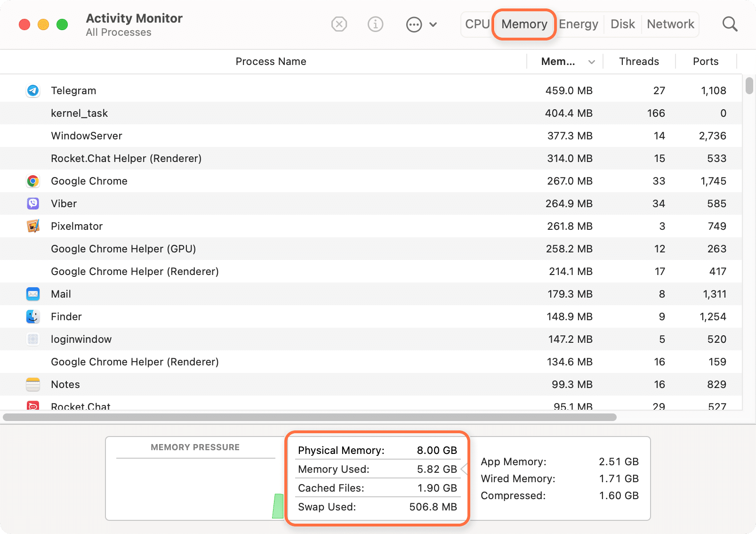Click the vertical scrollbar thumb

pyautogui.click(x=749, y=86)
